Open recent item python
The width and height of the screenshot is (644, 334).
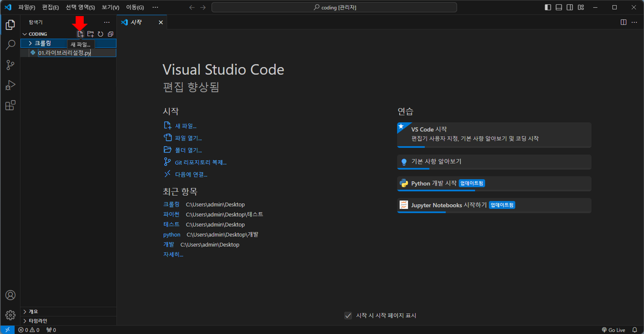coord(172,235)
